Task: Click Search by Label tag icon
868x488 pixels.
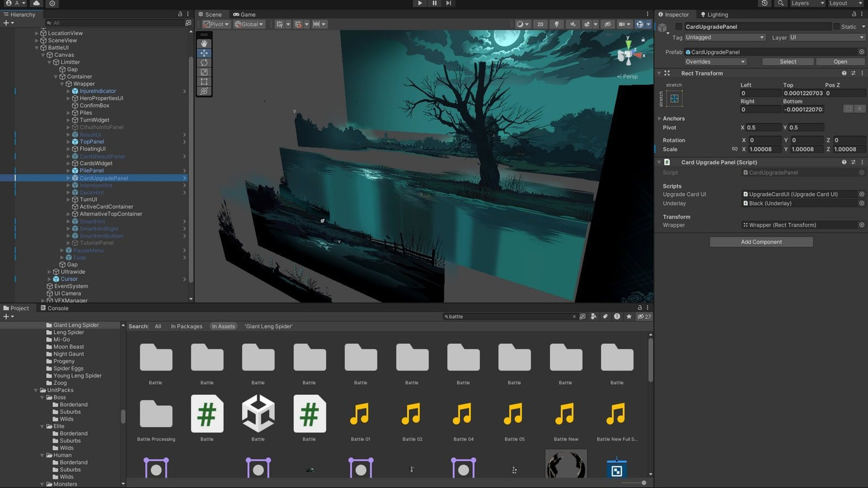Action: 605,317
